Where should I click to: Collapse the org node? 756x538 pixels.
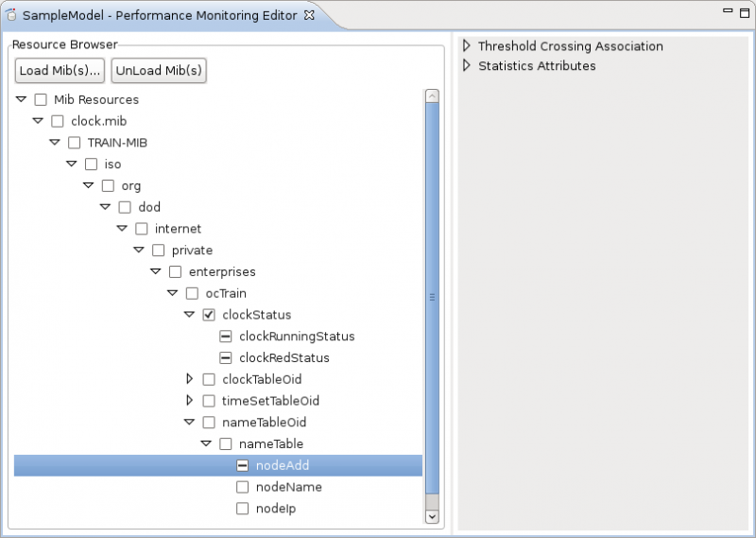88,185
